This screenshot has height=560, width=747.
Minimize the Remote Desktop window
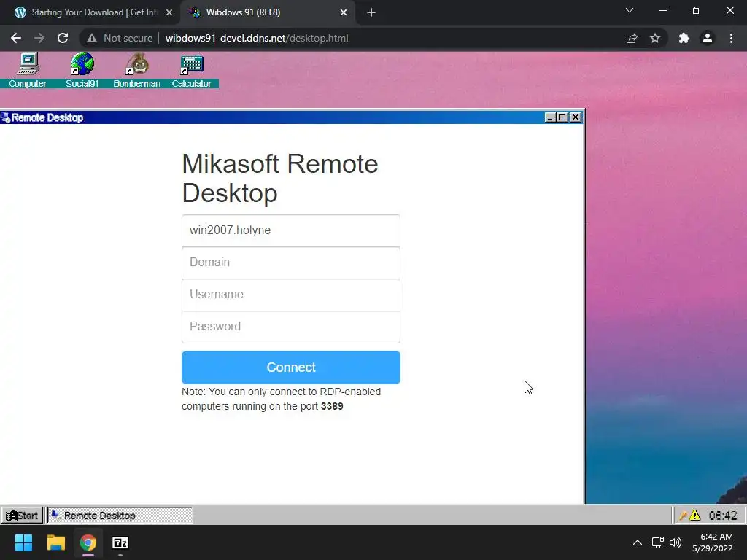coord(550,117)
